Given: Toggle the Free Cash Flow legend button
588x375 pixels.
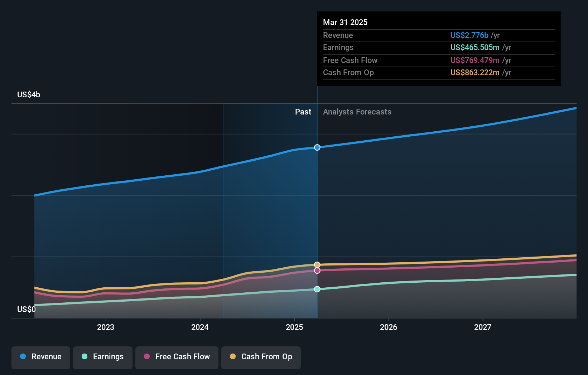Looking at the screenshot, I should click(x=177, y=357).
